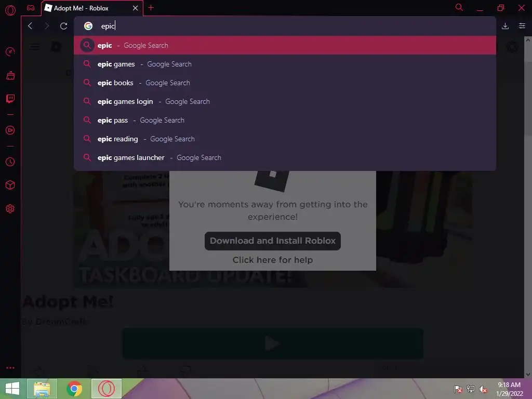Choose 'epic games launcher' suggestion
532x399 pixels.
coord(285,157)
